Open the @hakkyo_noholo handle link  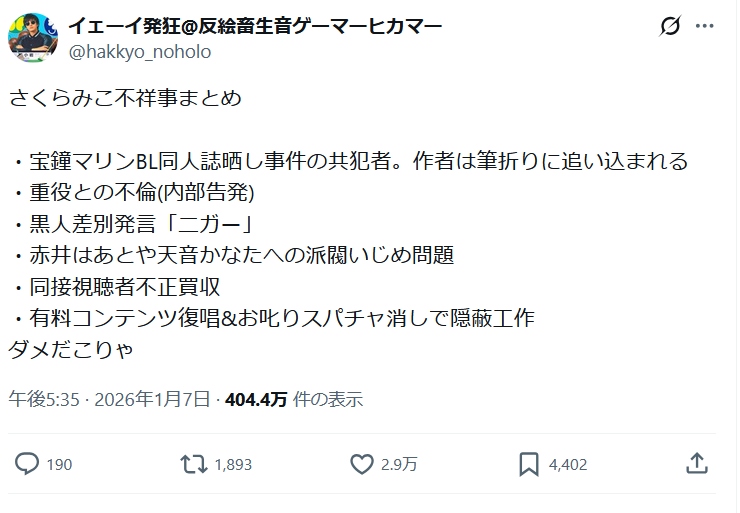140,51
